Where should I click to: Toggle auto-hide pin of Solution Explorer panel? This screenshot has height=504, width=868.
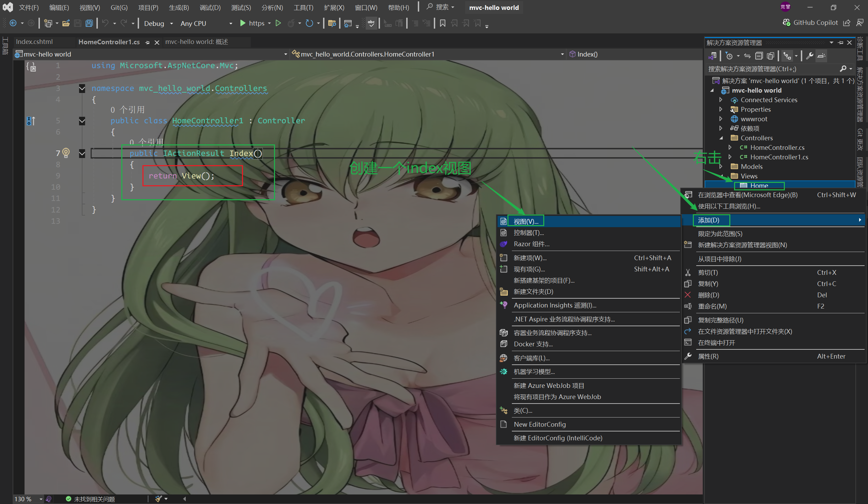pyautogui.click(x=841, y=43)
